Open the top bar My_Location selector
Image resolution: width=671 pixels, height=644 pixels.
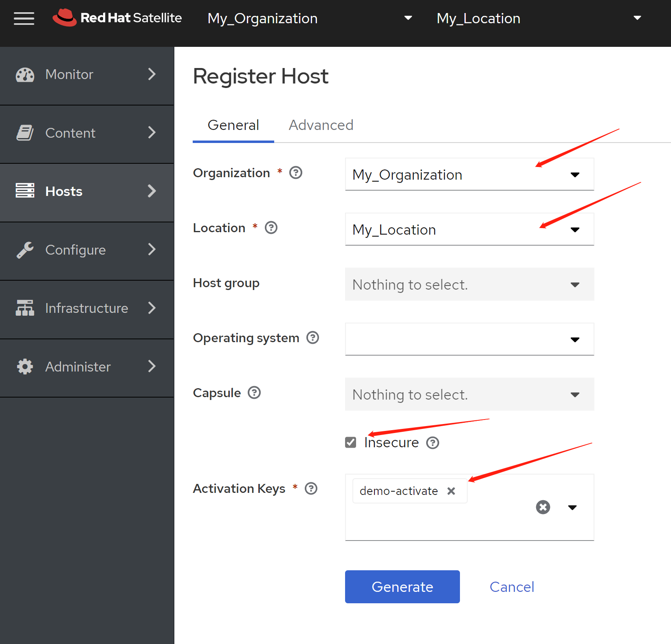pyautogui.click(x=538, y=18)
